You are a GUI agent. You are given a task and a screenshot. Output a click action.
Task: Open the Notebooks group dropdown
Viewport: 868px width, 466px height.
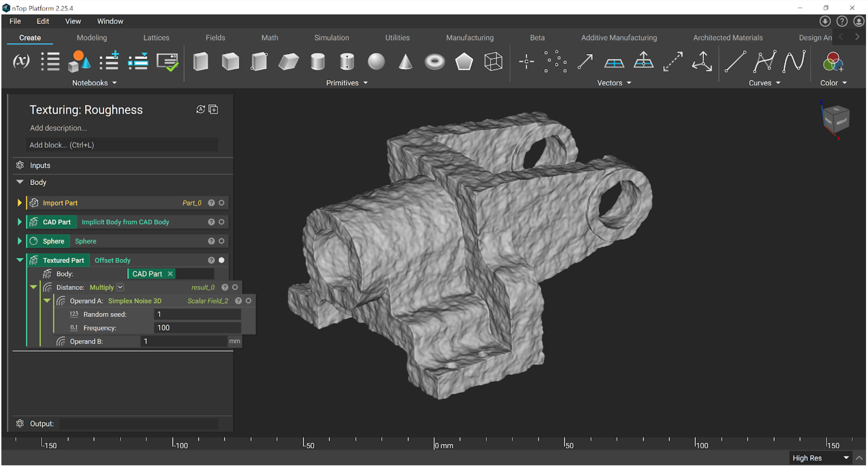pos(94,83)
